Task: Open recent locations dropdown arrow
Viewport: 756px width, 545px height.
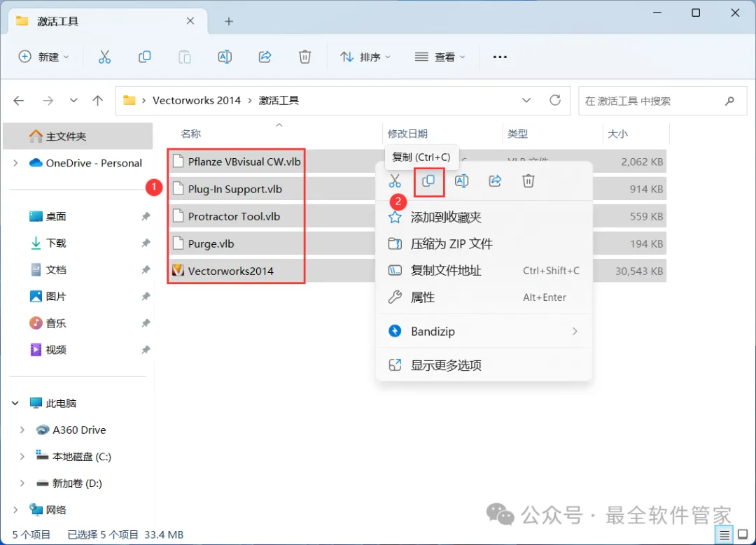Action: [73, 100]
